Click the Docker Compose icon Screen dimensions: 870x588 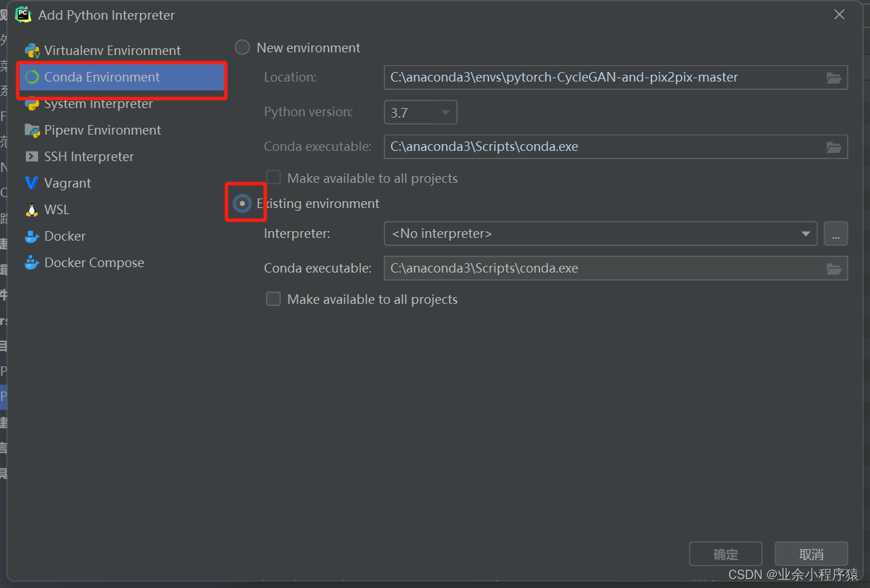[32, 262]
